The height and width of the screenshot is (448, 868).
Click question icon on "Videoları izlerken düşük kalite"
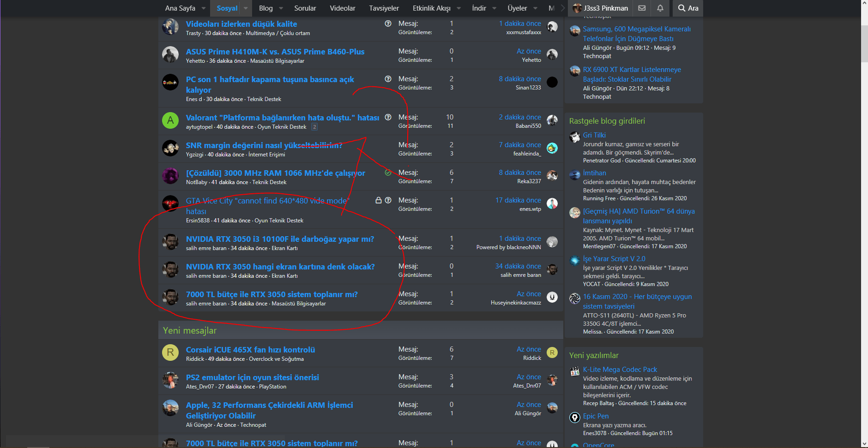click(x=388, y=24)
